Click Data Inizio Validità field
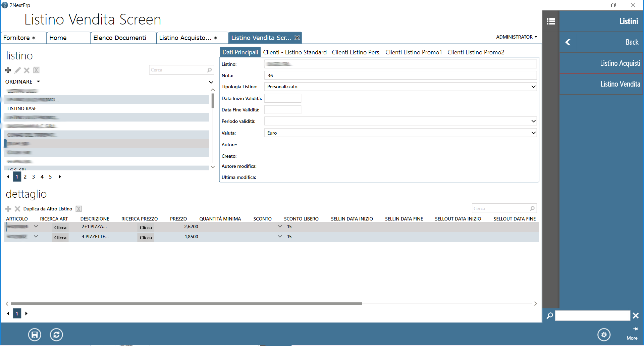This screenshot has height=346, width=644. (283, 98)
